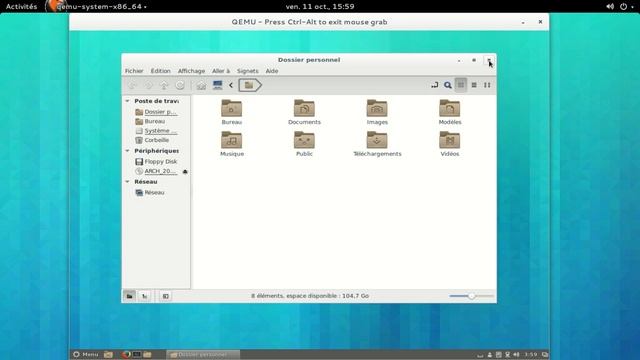
Task: Switch to list view
Action: click(x=474, y=85)
